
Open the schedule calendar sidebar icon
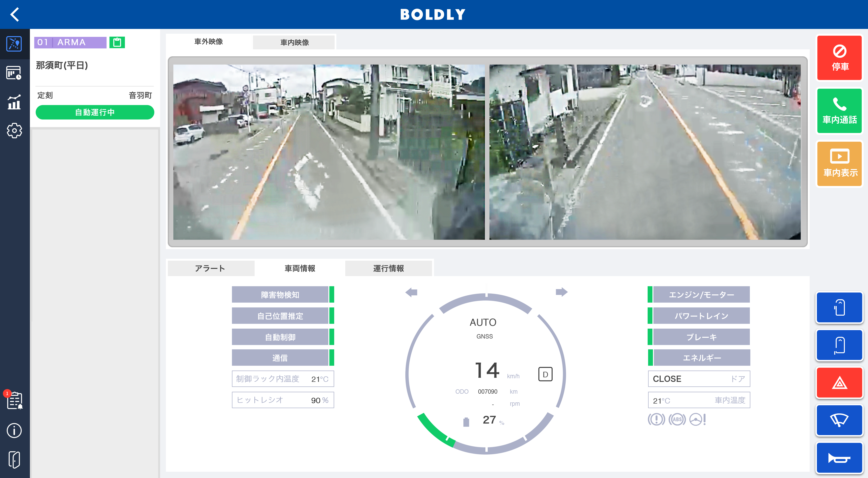14,73
